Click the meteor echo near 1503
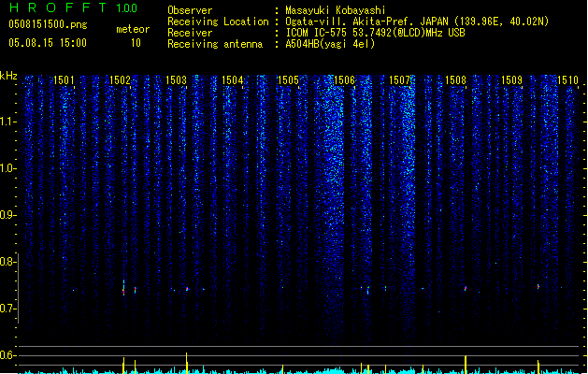The height and width of the screenshot is (374, 588). [x=187, y=289]
